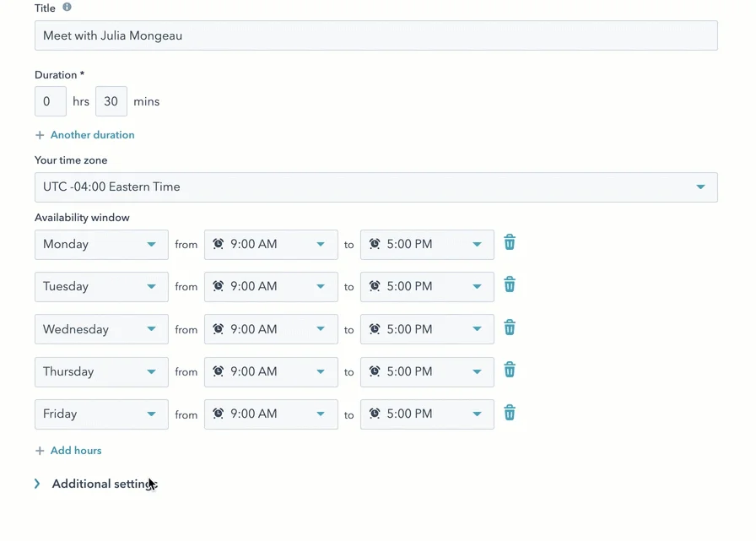Image resolution: width=756 pixels, height=541 pixels.
Task: Change Tuesday start time 9:00 AM
Action: tap(271, 286)
